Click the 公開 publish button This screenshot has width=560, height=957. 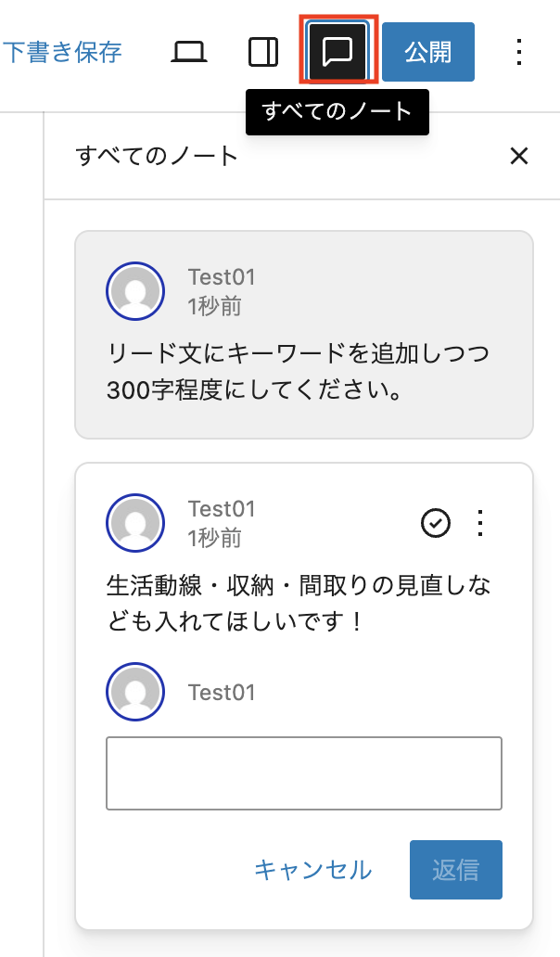pyautogui.click(x=427, y=52)
